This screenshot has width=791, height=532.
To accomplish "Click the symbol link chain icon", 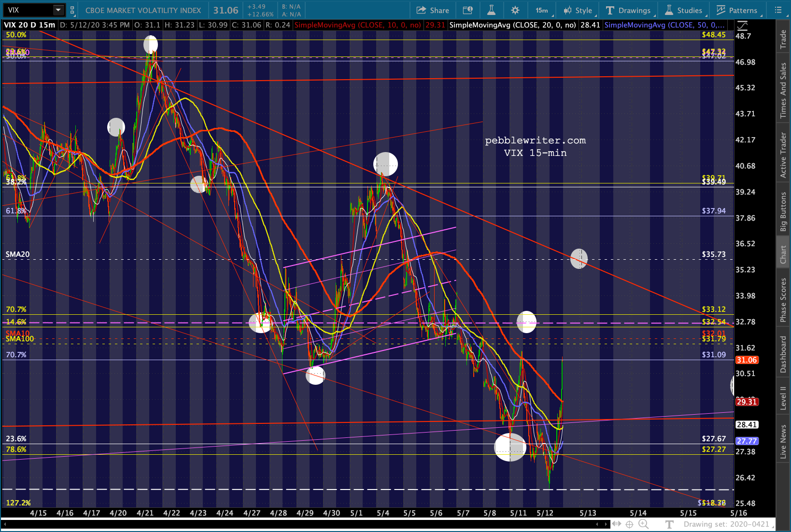I will 72,10.
